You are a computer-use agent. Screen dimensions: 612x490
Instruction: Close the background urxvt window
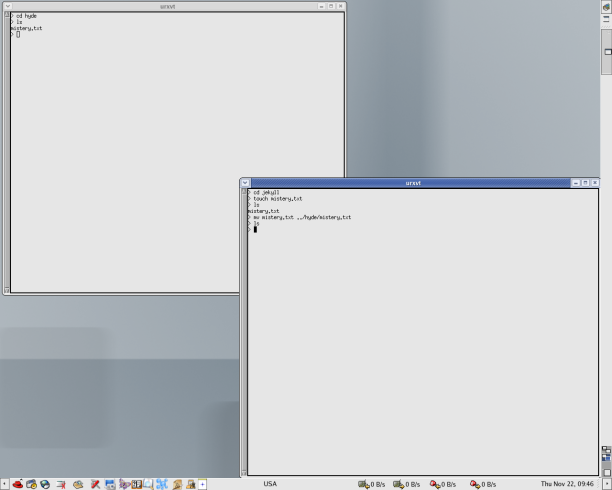[340, 6]
